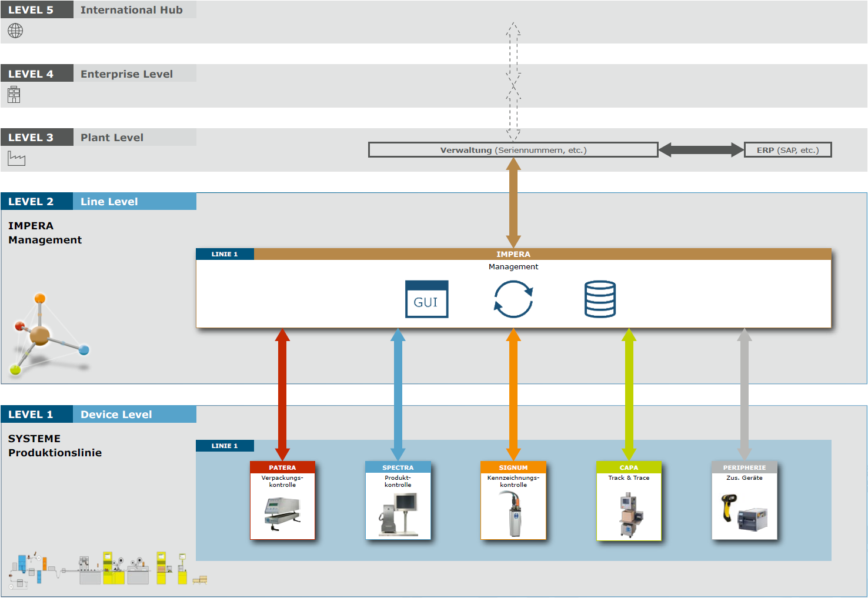Click the LINIE 1 label in Level 1
The image size is (868, 598).
coord(225,446)
